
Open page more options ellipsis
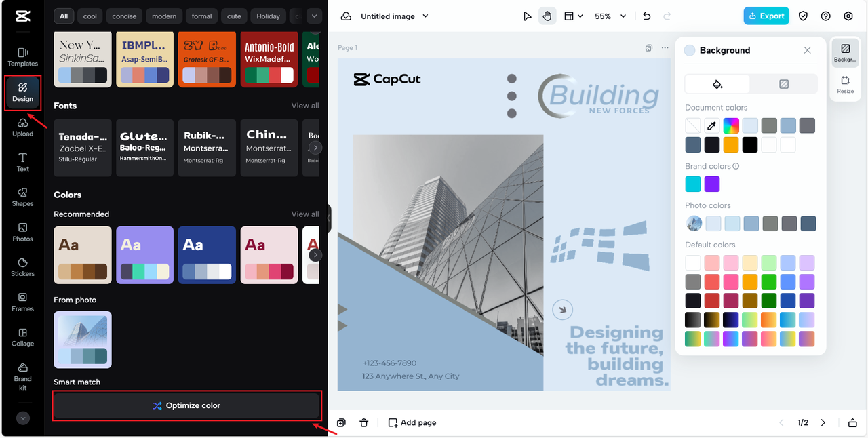point(665,47)
